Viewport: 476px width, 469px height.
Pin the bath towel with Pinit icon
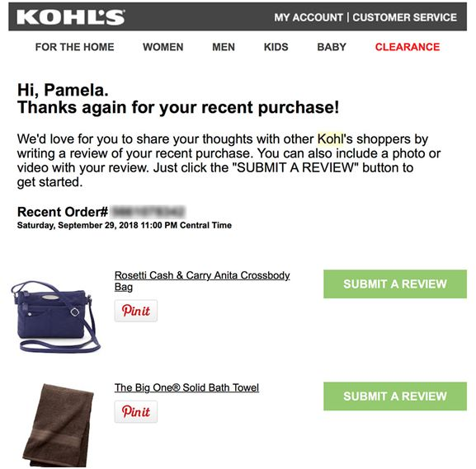click(x=136, y=411)
